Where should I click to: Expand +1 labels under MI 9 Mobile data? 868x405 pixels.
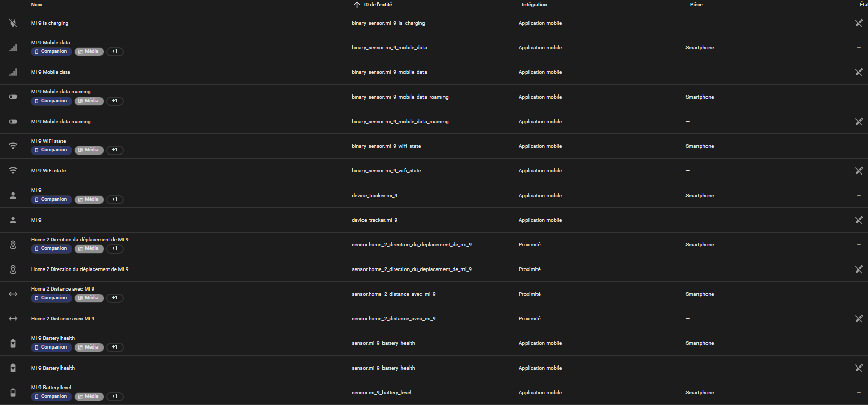click(115, 51)
